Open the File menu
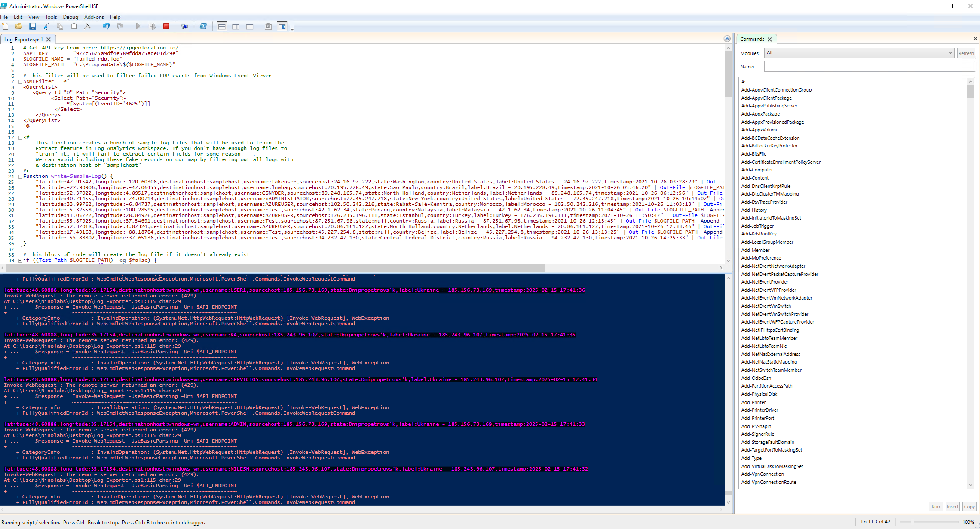 pyautogui.click(x=4, y=17)
